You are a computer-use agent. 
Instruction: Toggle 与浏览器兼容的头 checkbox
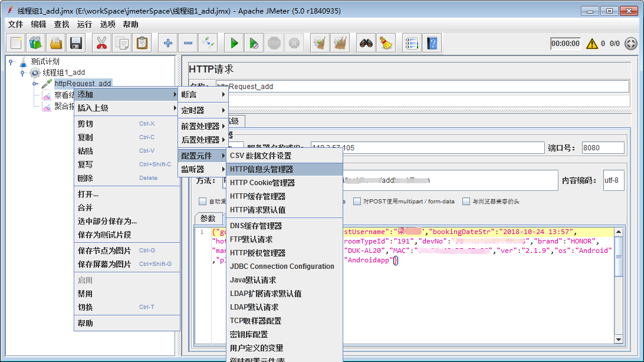point(466,202)
